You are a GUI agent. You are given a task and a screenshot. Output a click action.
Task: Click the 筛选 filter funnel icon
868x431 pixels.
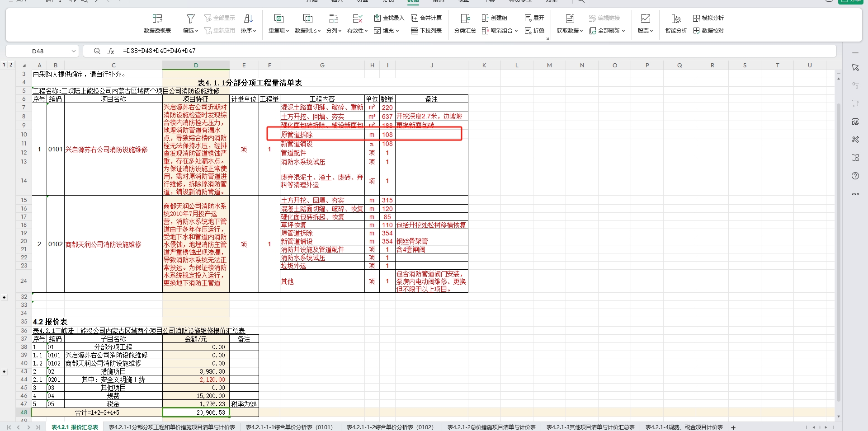191,19
